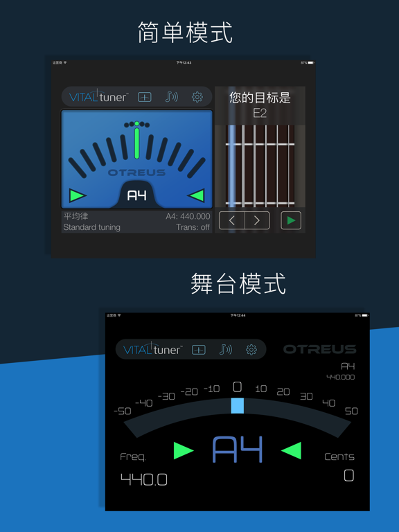Play target note E2 with green play button

(x=291, y=220)
